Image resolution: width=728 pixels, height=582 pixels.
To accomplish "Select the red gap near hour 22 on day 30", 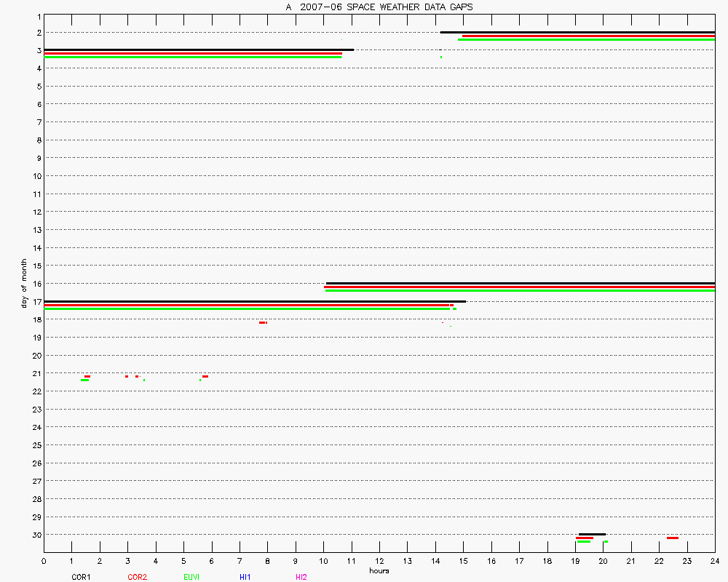I will pos(672,538).
